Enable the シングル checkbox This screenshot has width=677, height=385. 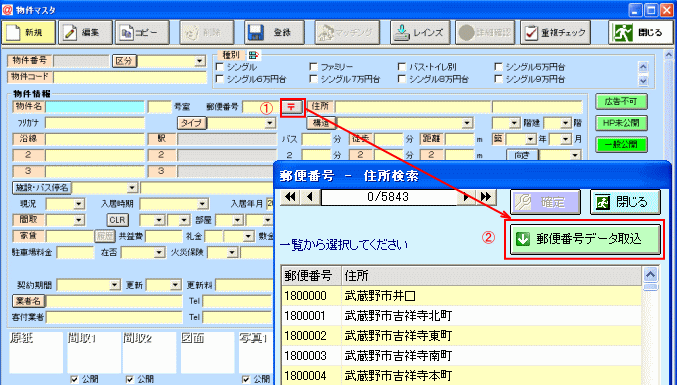pyautogui.click(x=220, y=67)
